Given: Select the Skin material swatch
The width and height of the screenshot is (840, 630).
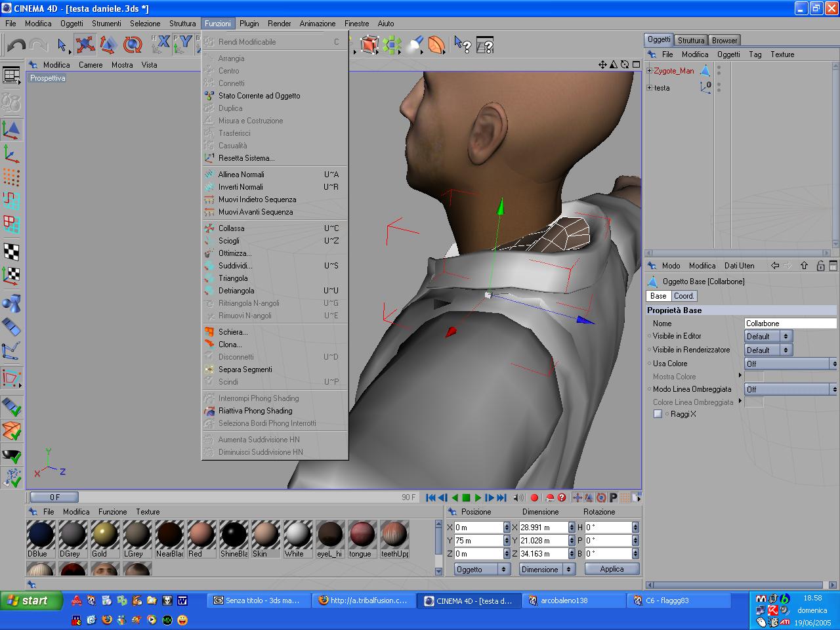Looking at the screenshot, I should point(266,539).
